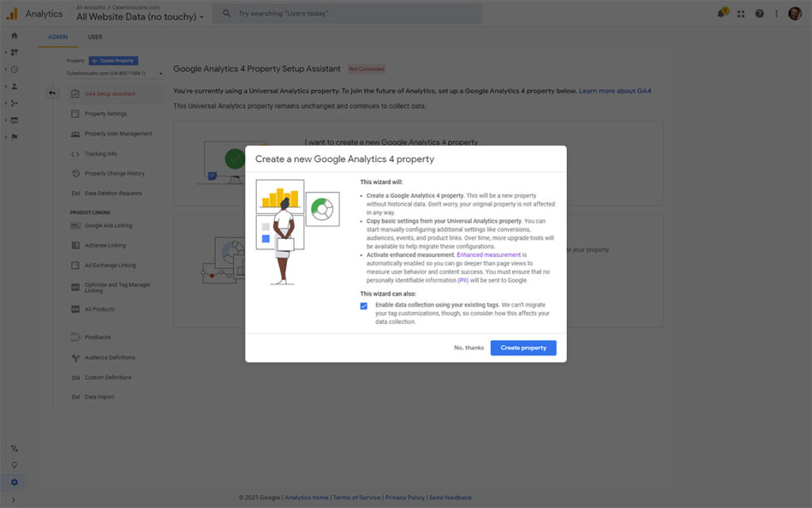The height and width of the screenshot is (508, 812).
Task: Click No, thanks in dialog
Action: point(469,348)
